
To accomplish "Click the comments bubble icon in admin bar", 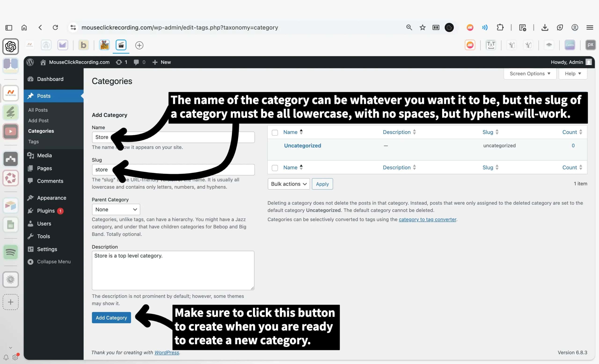I will coord(137,62).
